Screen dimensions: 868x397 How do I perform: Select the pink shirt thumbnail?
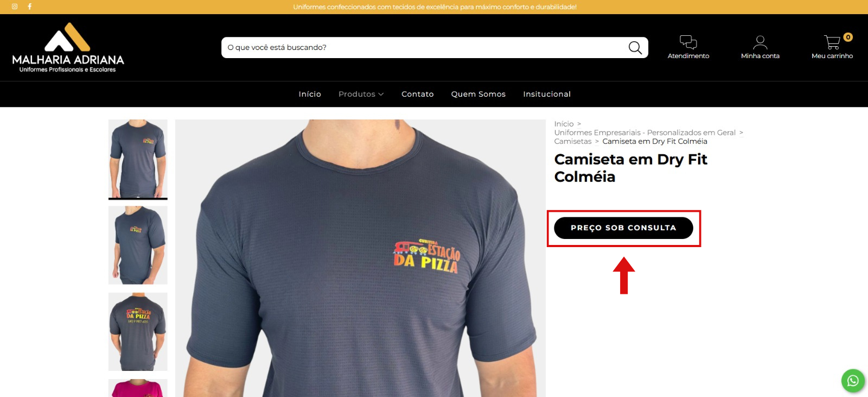tap(138, 388)
